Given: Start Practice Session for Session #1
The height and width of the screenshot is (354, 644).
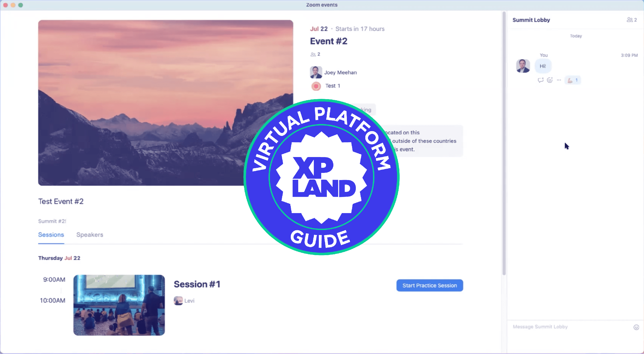Looking at the screenshot, I should point(430,286).
